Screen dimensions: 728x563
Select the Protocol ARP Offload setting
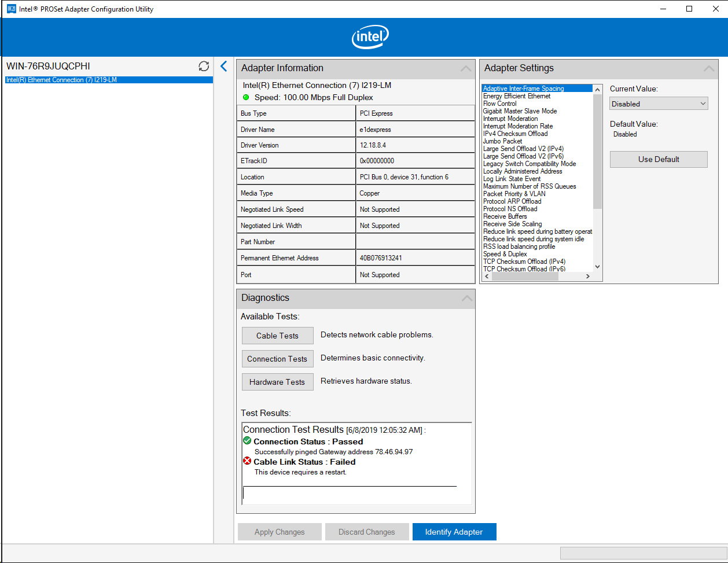(x=537, y=201)
